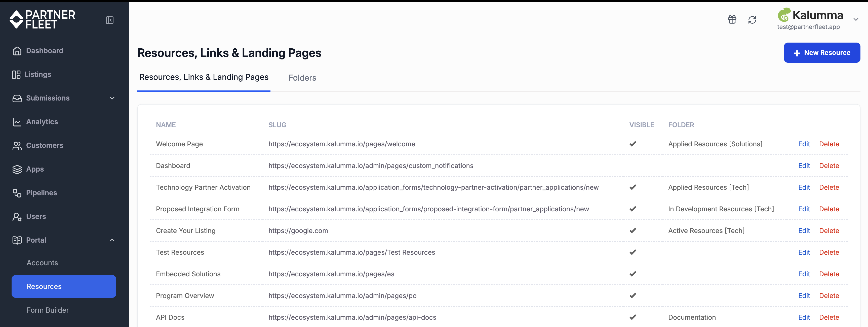The width and height of the screenshot is (868, 327).
Task: Click the NAME column header
Action: (166, 125)
